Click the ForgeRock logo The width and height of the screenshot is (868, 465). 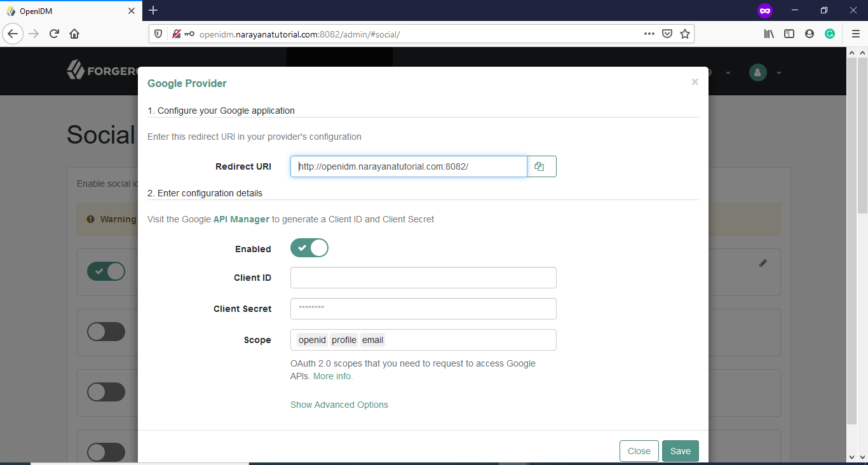pyautogui.click(x=102, y=70)
